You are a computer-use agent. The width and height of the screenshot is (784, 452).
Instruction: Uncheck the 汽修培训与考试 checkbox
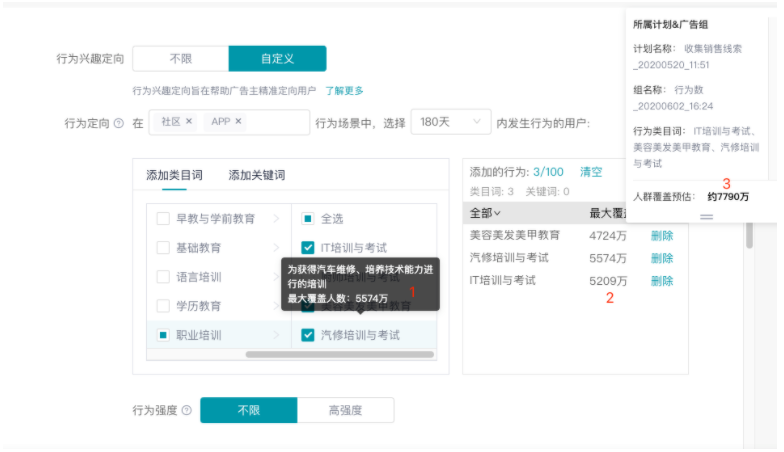click(308, 335)
